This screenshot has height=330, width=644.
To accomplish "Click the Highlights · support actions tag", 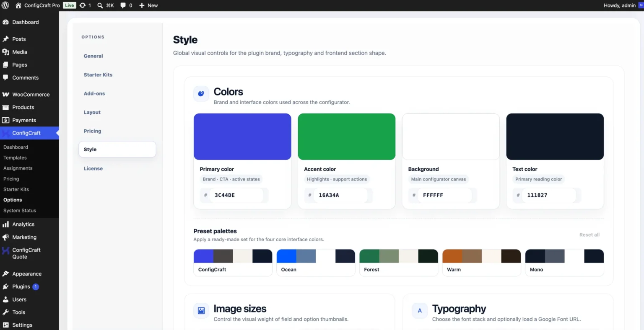I will point(337,179).
